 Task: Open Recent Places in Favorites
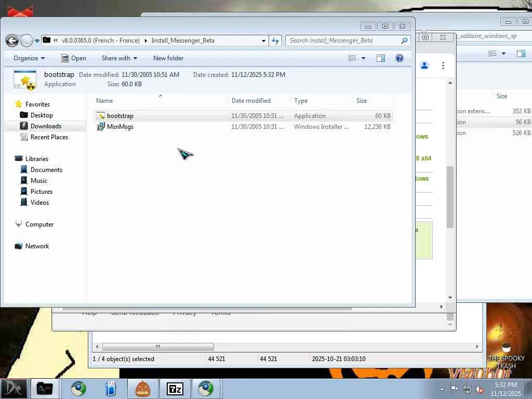[44, 137]
